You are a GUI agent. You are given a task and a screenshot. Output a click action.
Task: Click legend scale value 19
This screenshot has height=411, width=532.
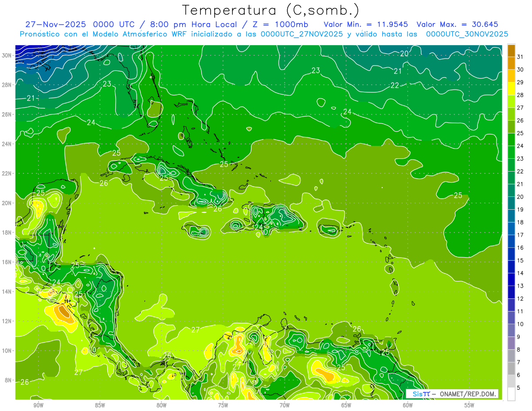520,210
